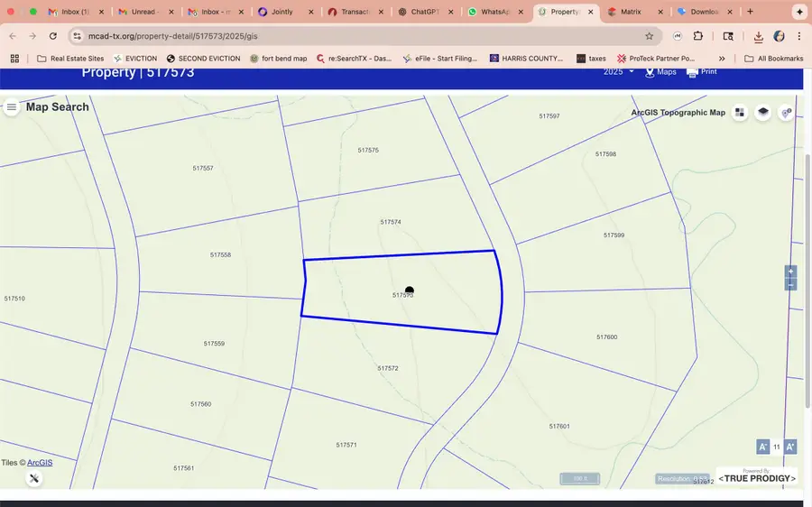Decrease map label font size
Viewport: 812px width, 507px height.
coord(762,447)
